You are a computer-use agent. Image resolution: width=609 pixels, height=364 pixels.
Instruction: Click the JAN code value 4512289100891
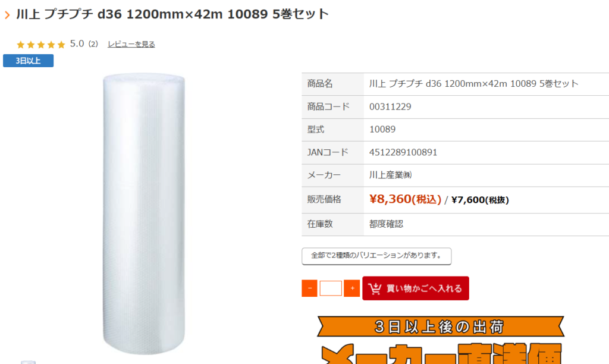click(403, 152)
